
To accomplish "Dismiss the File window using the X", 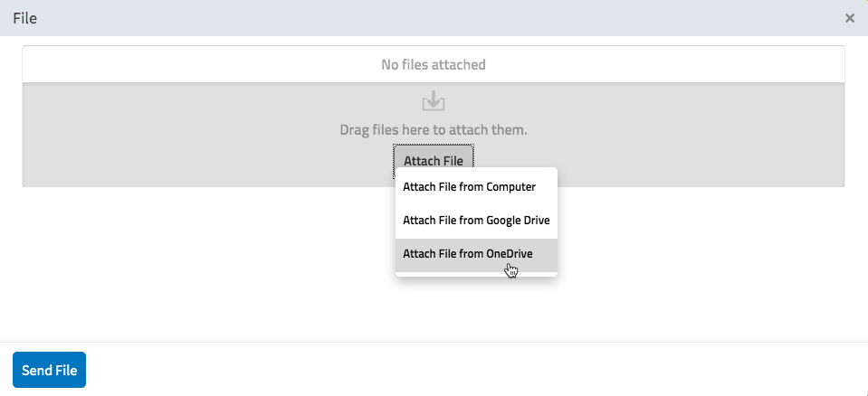I will [x=850, y=18].
